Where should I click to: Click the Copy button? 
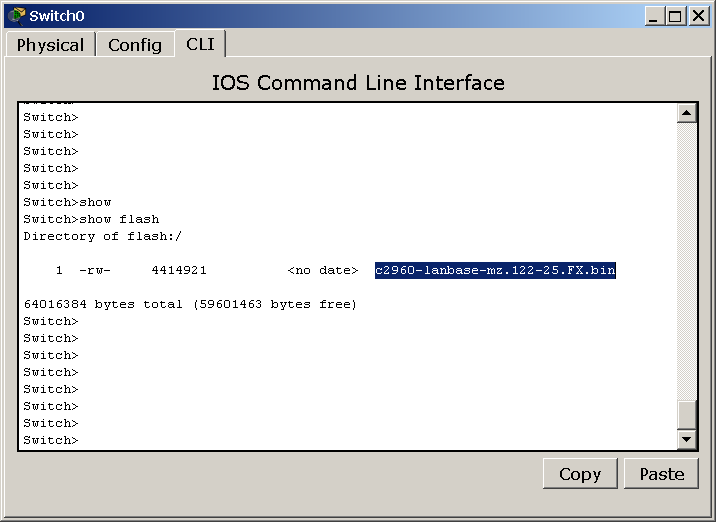point(580,474)
